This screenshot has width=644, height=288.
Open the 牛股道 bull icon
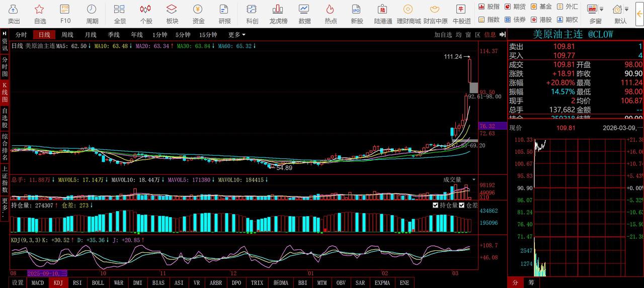(x=461, y=14)
